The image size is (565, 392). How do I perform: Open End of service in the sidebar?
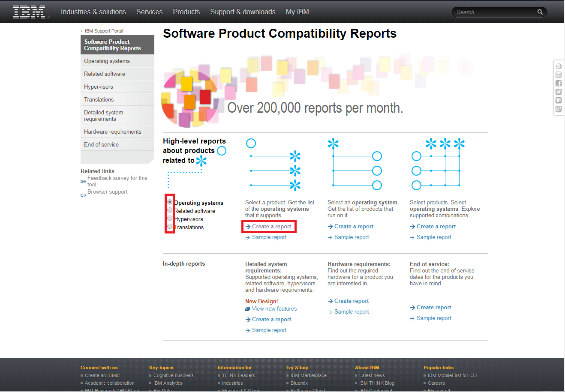(117, 144)
